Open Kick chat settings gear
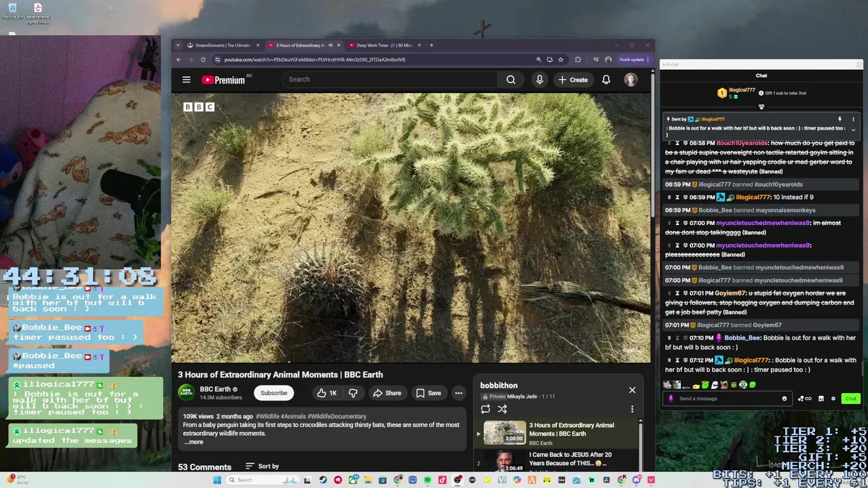The height and width of the screenshot is (488, 868). pos(833,399)
